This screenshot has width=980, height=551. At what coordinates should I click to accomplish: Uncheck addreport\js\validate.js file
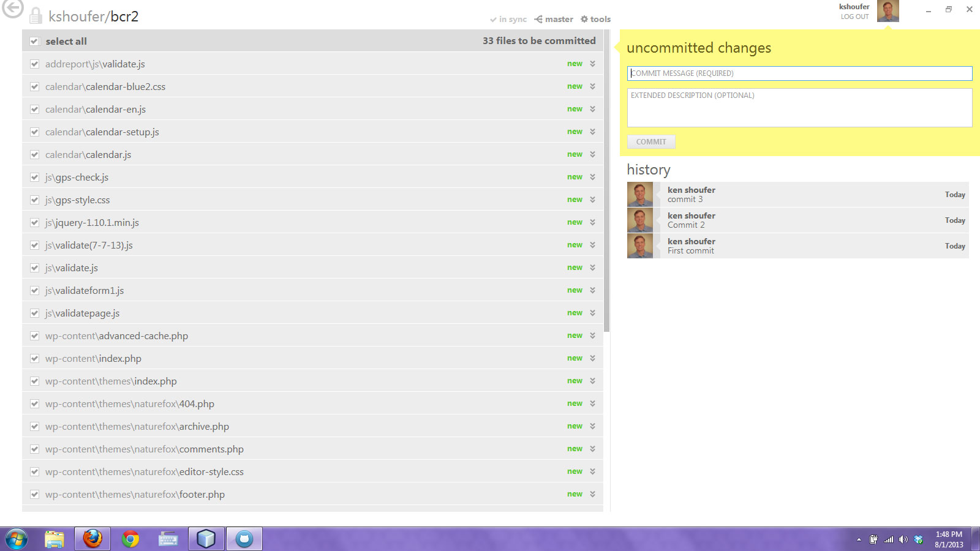pyautogui.click(x=34, y=64)
